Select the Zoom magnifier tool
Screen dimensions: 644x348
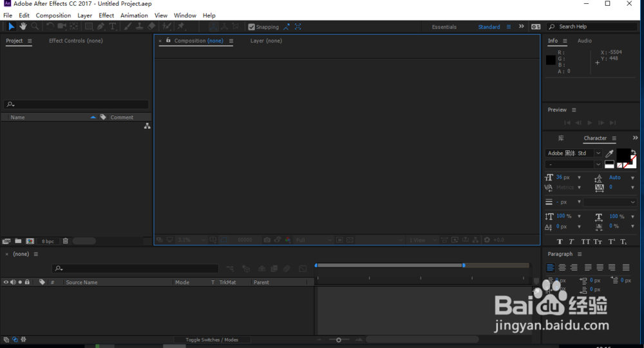35,26
